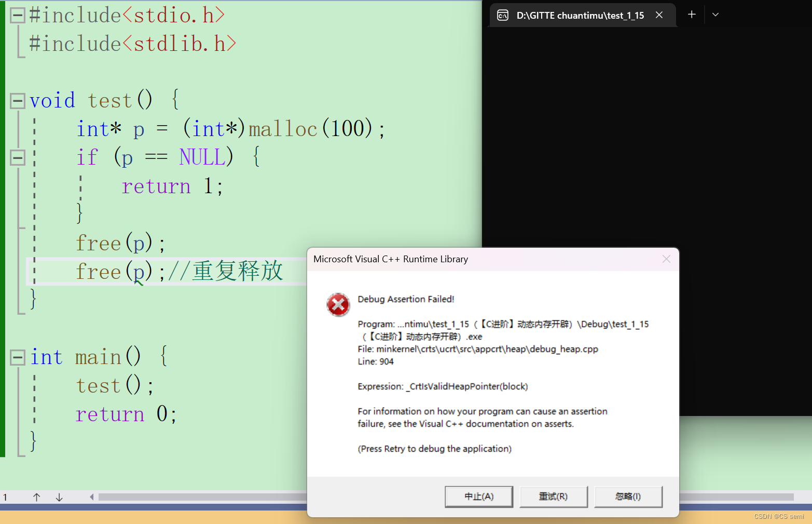Click the 中止(A) abort button
The image size is (812, 524).
[479, 496]
